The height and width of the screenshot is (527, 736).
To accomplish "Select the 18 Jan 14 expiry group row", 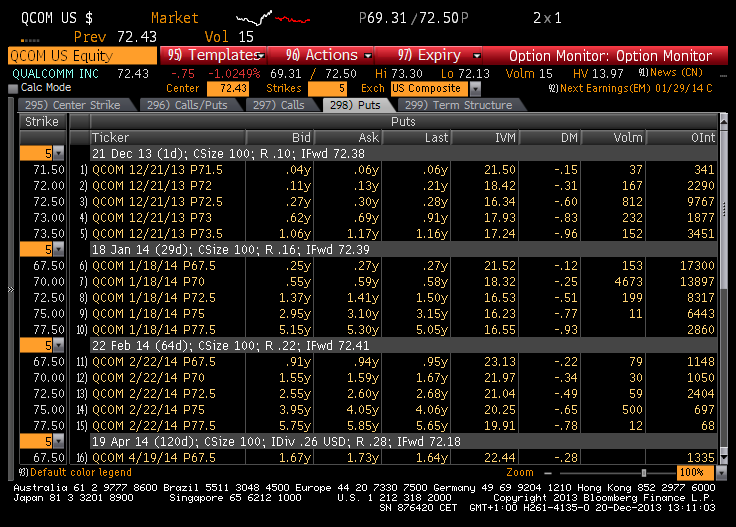I will (x=404, y=249).
